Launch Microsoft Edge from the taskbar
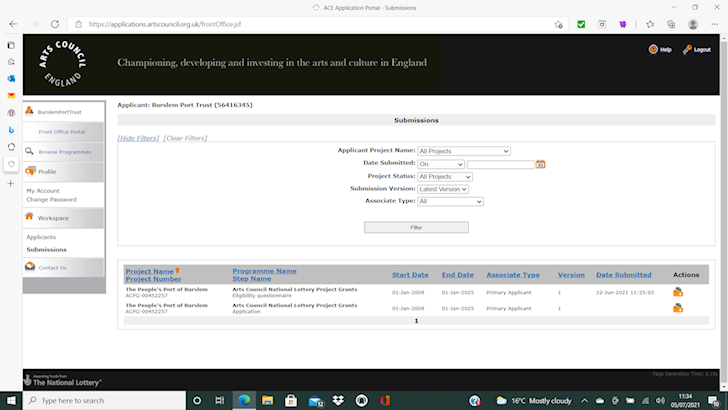The height and width of the screenshot is (410, 728). point(243,400)
